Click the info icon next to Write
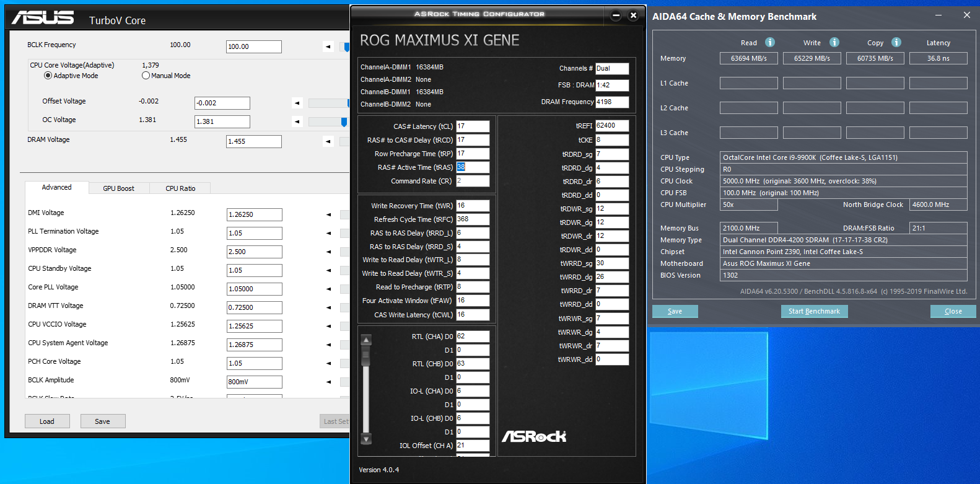 [x=834, y=42]
